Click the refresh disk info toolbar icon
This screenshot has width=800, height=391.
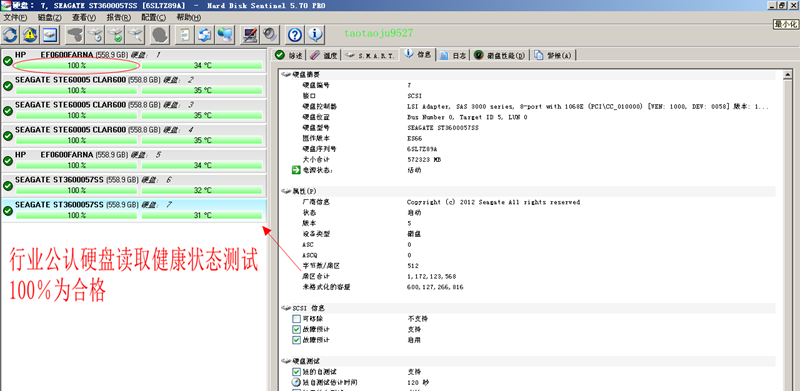(x=10, y=35)
